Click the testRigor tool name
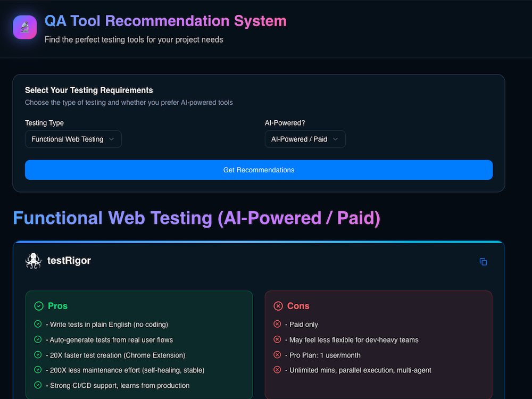The image size is (532, 399). 69,261
